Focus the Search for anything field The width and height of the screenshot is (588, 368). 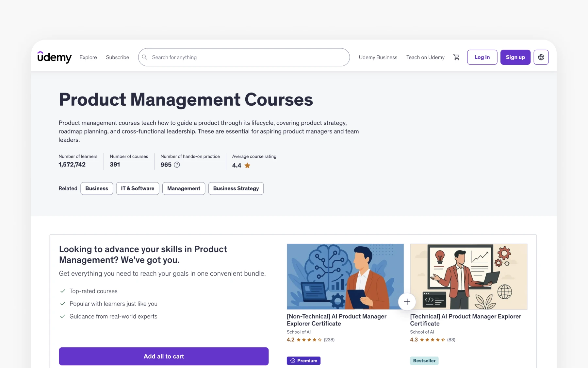click(244, 57)
